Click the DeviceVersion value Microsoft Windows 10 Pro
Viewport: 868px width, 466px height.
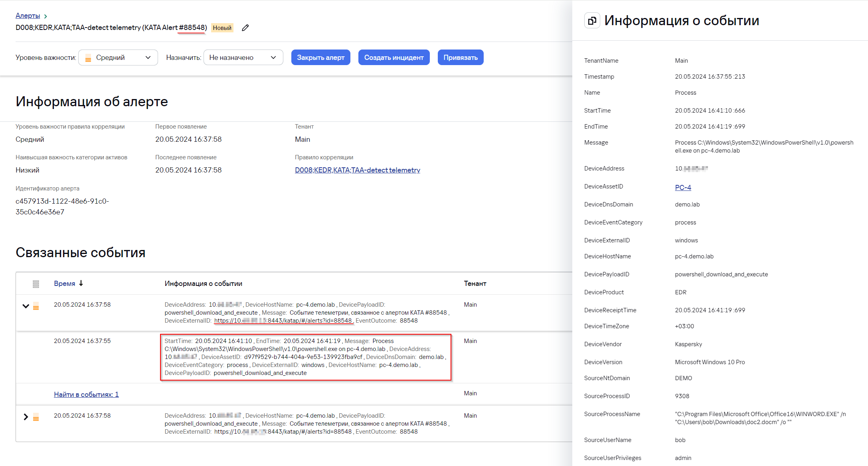point(710,362)
